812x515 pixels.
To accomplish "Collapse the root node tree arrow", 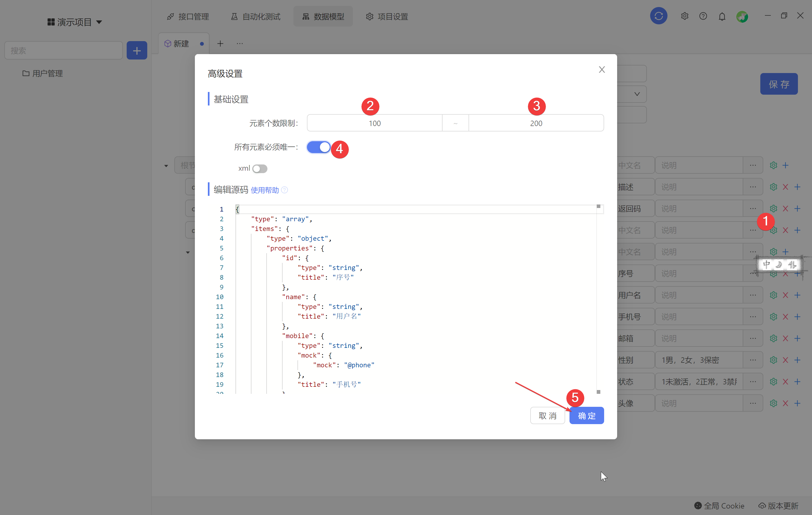I will 166,166.
